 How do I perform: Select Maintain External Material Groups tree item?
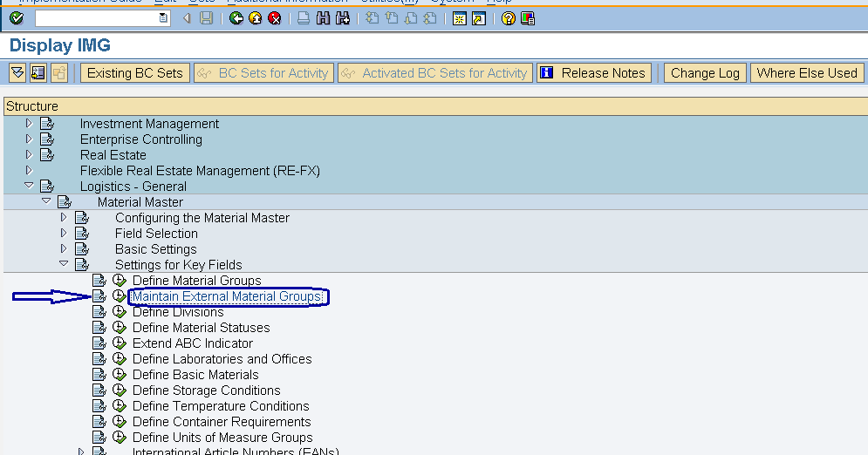228,296
